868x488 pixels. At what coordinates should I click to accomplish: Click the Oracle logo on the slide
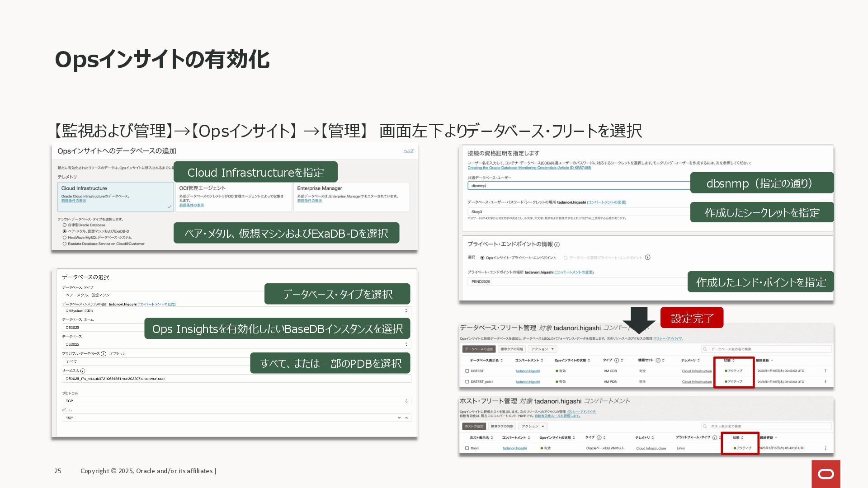(x=826, y=474)
